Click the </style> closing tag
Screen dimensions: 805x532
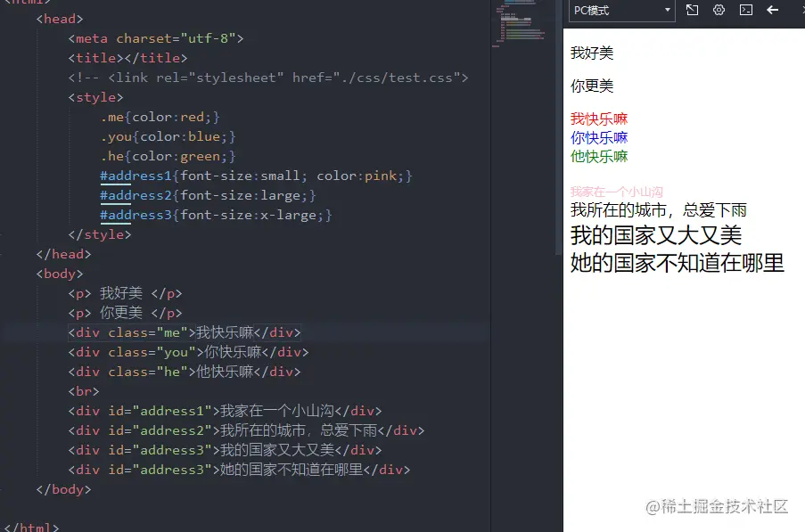[x=100, y=234]
